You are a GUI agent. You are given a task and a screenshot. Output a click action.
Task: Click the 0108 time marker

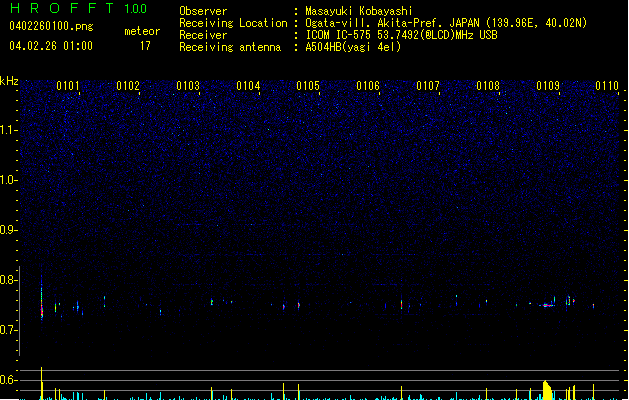tap(488, 86)
